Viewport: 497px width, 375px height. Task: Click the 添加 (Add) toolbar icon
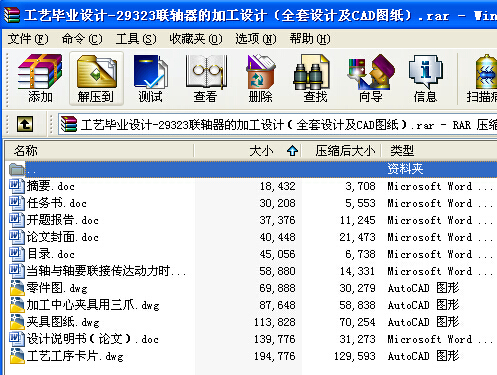click(40, 78)
